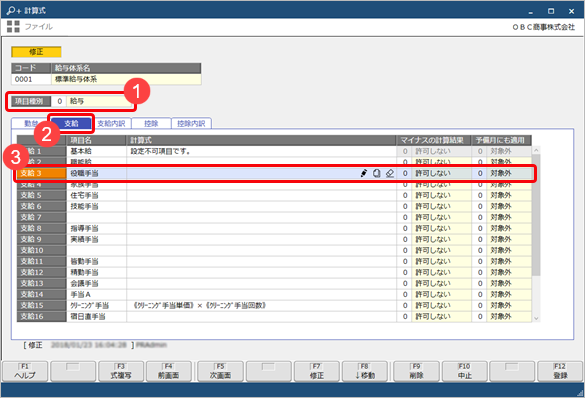Click the F1 ヘルプ button
The height and width of the screenshot is (398, 585).
click(25, 371)
